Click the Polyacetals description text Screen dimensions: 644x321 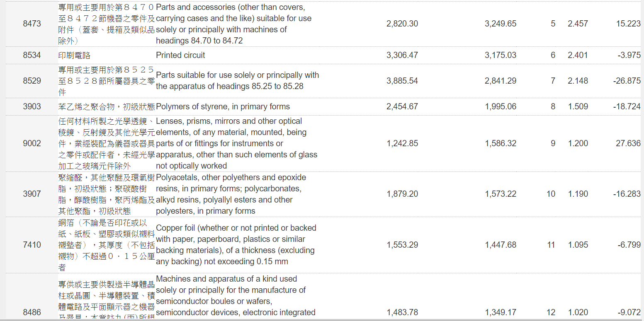[231, 194]
